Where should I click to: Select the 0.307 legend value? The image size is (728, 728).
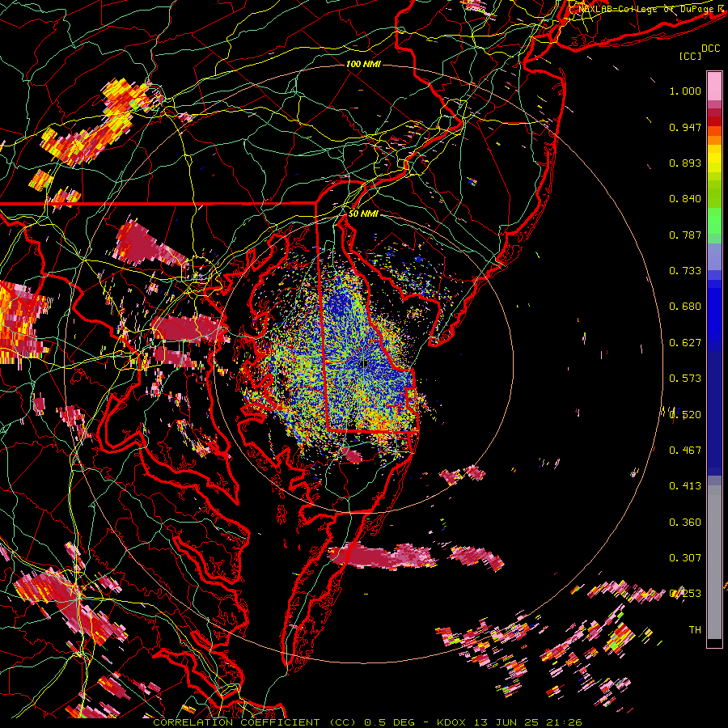(x=685, y=558)
